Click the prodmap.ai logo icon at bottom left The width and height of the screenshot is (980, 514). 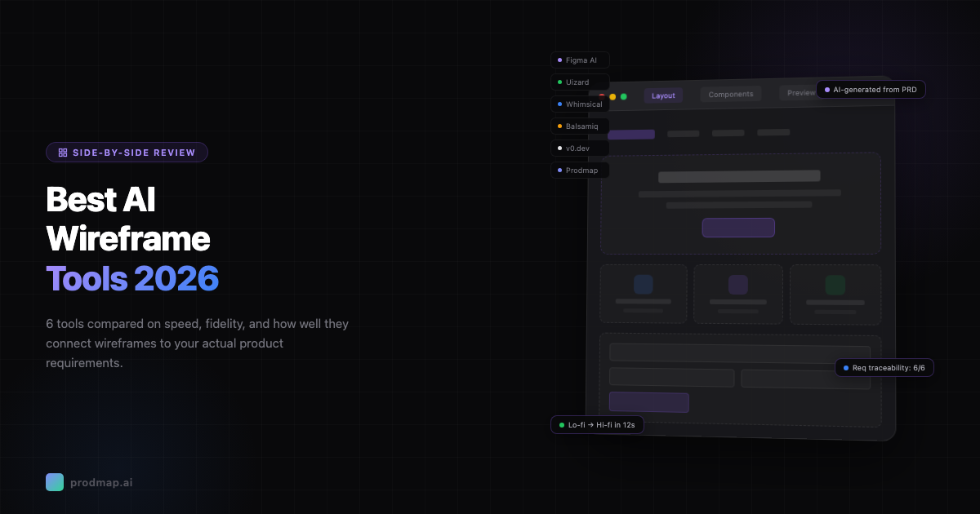pos(55,482)
